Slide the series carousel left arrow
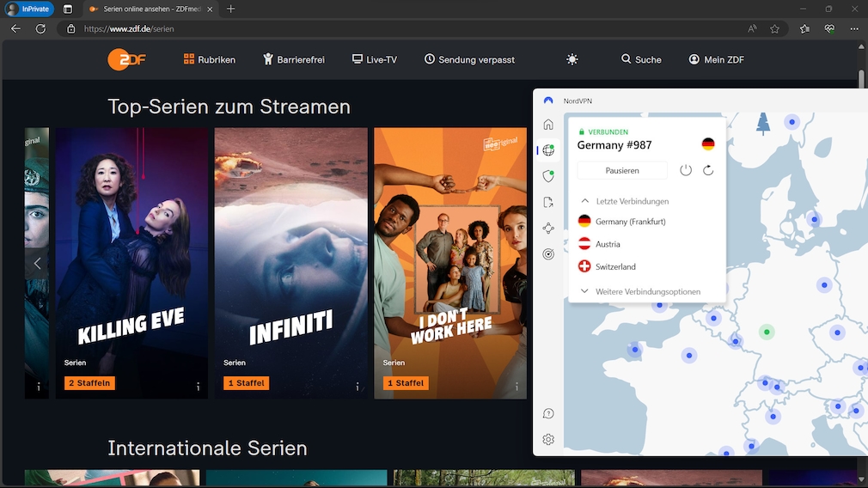Screen dimensions: 868x488 click(37, 264)
